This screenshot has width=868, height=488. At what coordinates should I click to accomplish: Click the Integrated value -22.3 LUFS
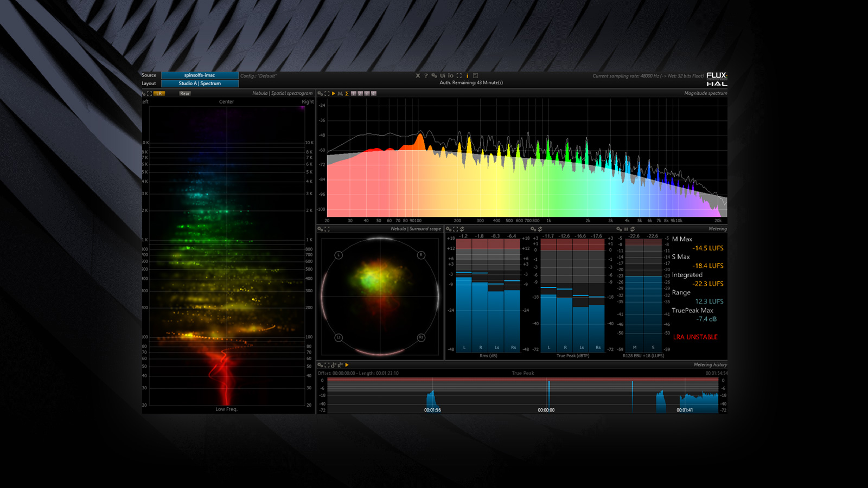point(708,284)
